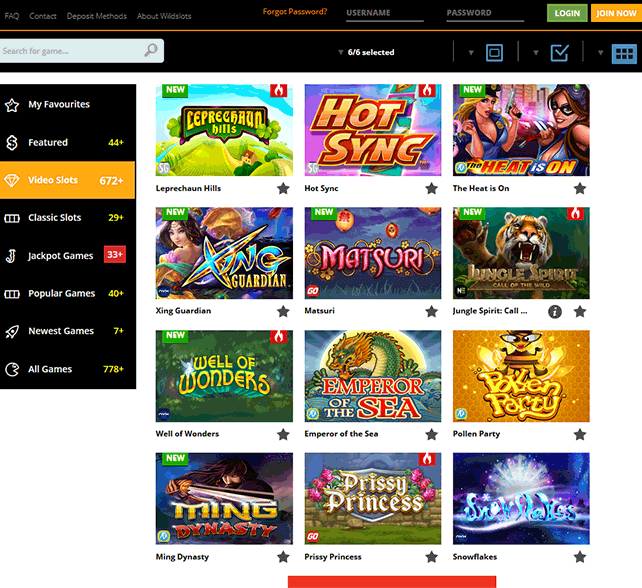Click the My Favourites star icon
The height and width of the screenshot is (588, 642).
12,105
